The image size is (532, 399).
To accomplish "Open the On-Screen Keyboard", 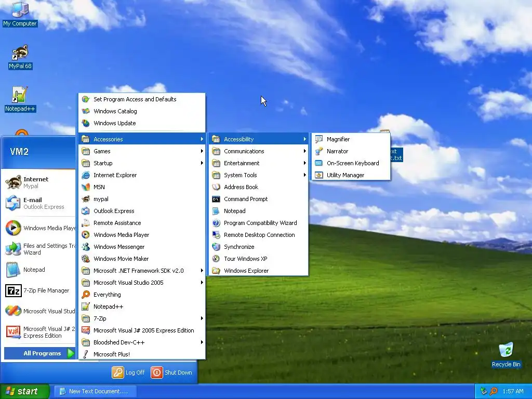I will (351, 163).
